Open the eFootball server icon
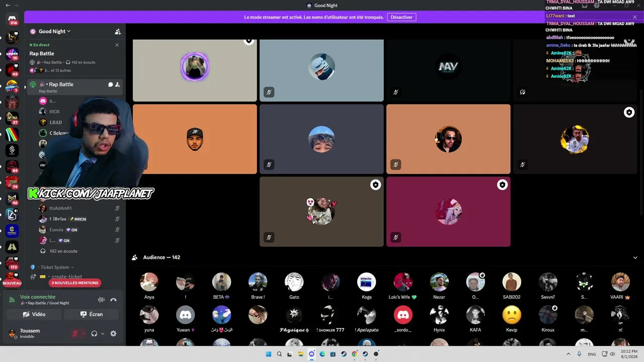Screen dimensions: 644x362 (x=12, y=231)
